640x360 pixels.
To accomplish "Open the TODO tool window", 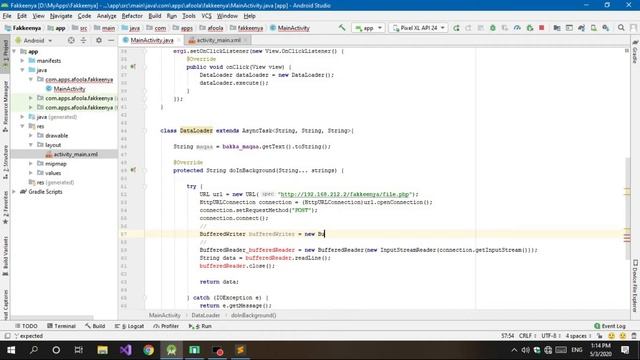I will [26, 326].
